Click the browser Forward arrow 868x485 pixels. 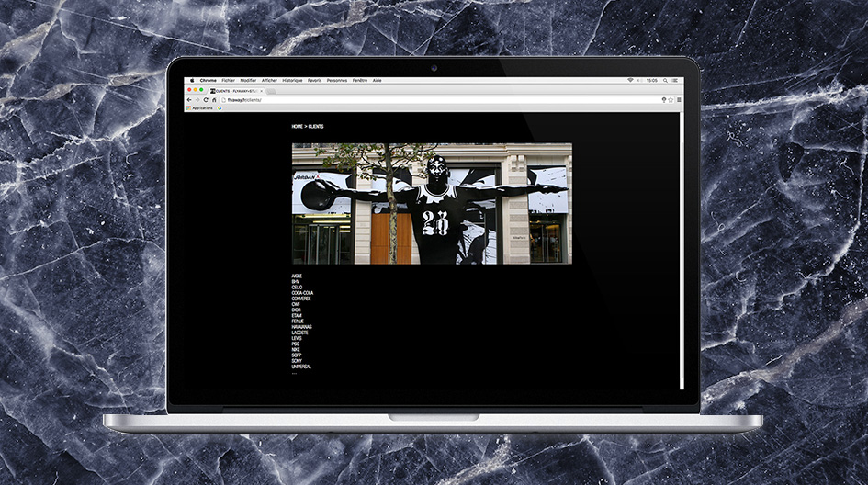(197, 99)
